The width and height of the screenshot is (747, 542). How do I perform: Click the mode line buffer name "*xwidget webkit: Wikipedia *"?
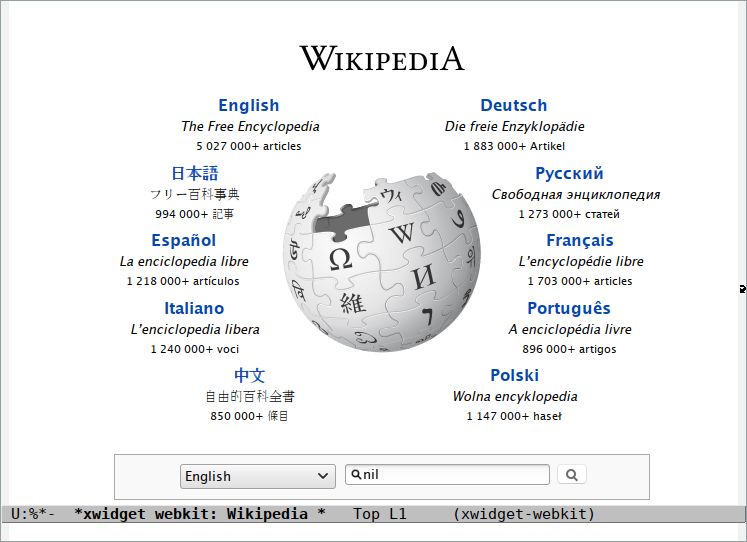[200, 514]
